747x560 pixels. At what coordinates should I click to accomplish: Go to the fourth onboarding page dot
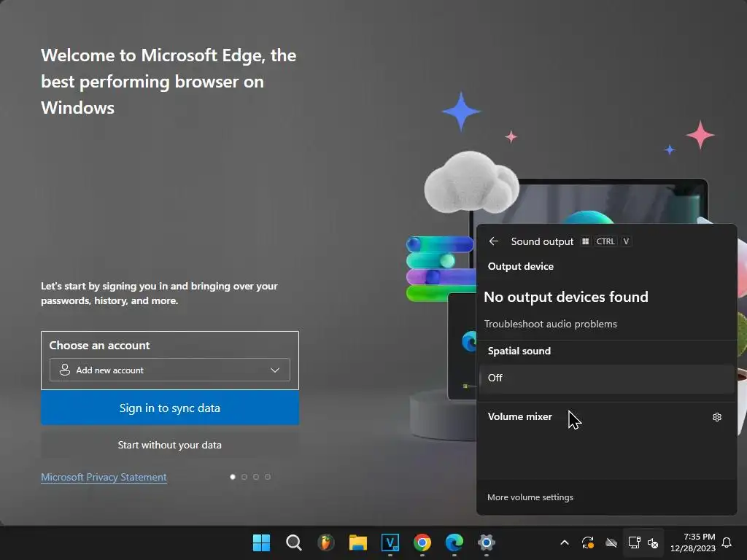pyautogui.click(x=268, y=477)
